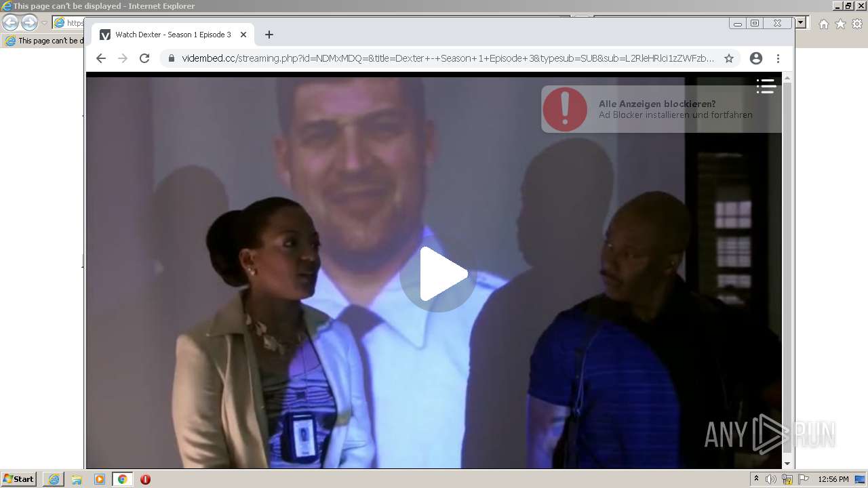Click Internet Explorer forward button

pyautogui.click(x=29, y=22)
